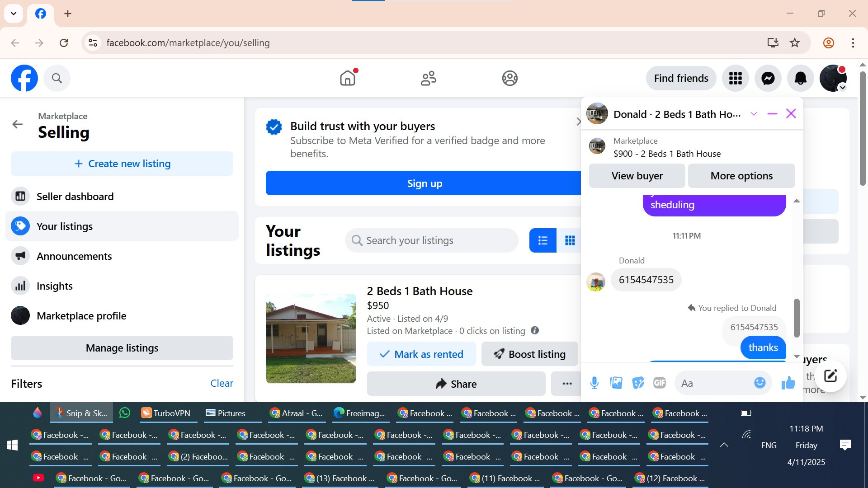Image resolution: width=868 pixels, height=488 pixels.
Task: Share the 2 Beds 1 Bath listing
Action: pyautogui.click(x=456, y=384)
